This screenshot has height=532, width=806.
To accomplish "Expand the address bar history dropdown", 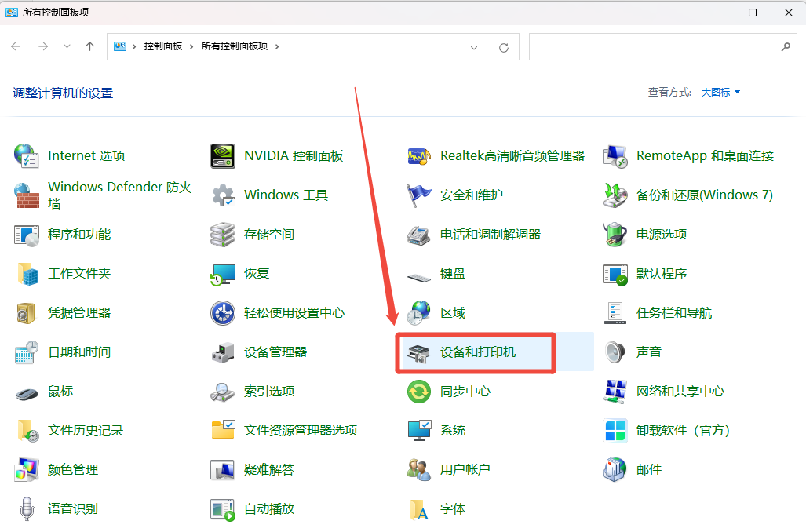I will tap(474, 47).
